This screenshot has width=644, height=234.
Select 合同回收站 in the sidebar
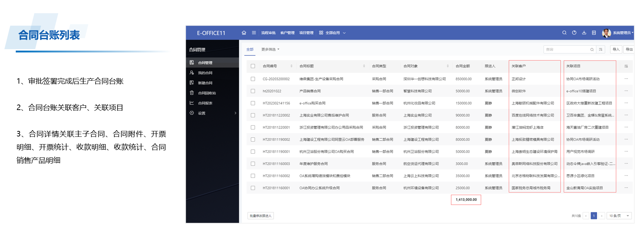[x=213, y=93]
